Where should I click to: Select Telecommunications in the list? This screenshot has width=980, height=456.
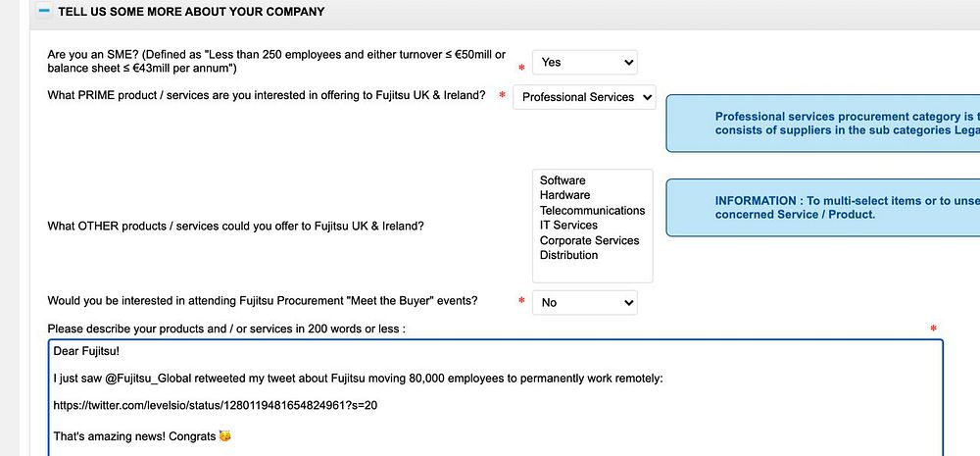tap(592, 210)
